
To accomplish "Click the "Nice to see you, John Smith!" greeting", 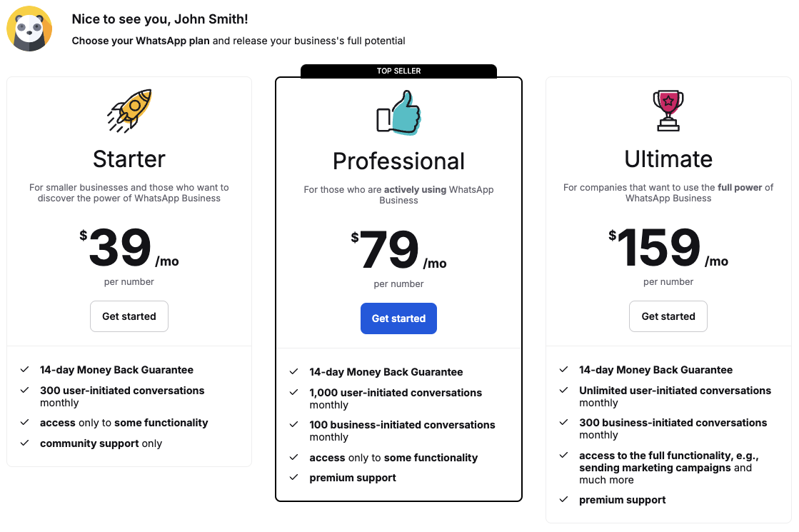I will pos(160,19).
